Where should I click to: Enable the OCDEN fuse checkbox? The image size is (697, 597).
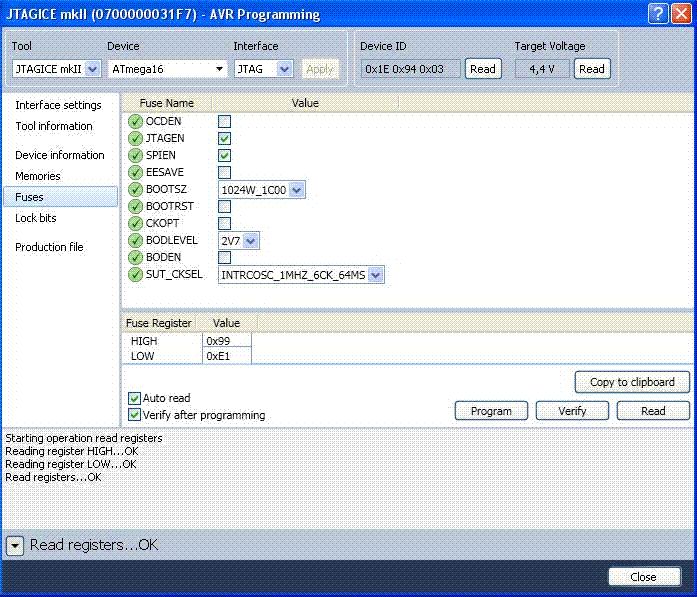224,121
